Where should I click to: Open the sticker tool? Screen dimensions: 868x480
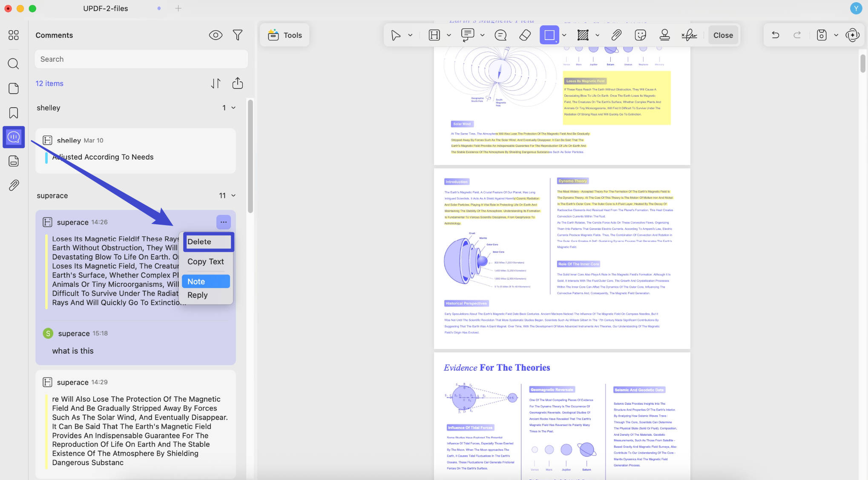click(640, 35)
